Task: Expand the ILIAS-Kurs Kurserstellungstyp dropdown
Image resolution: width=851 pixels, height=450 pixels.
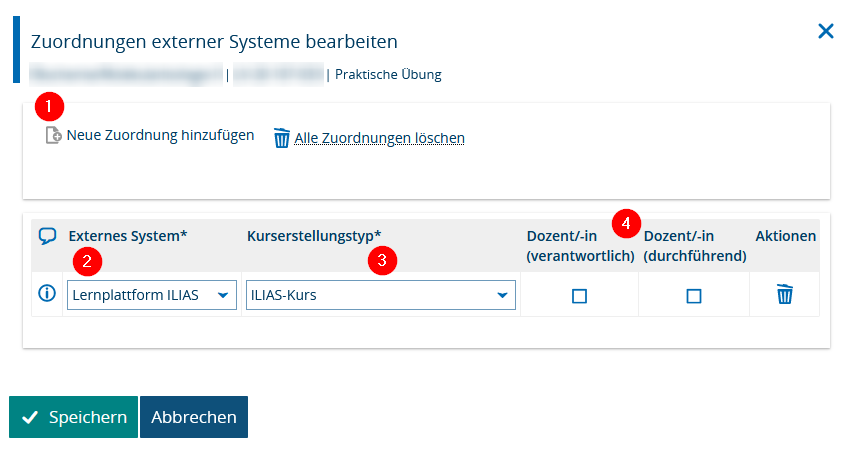Action: pyautogui.click(x=380, y=295)
